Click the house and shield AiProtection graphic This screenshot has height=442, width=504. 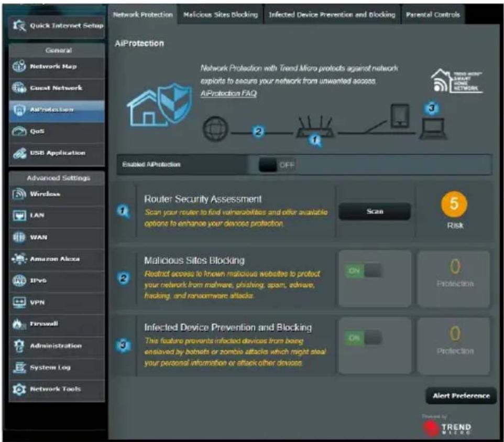pyautogui.click(x=160, y=105)
